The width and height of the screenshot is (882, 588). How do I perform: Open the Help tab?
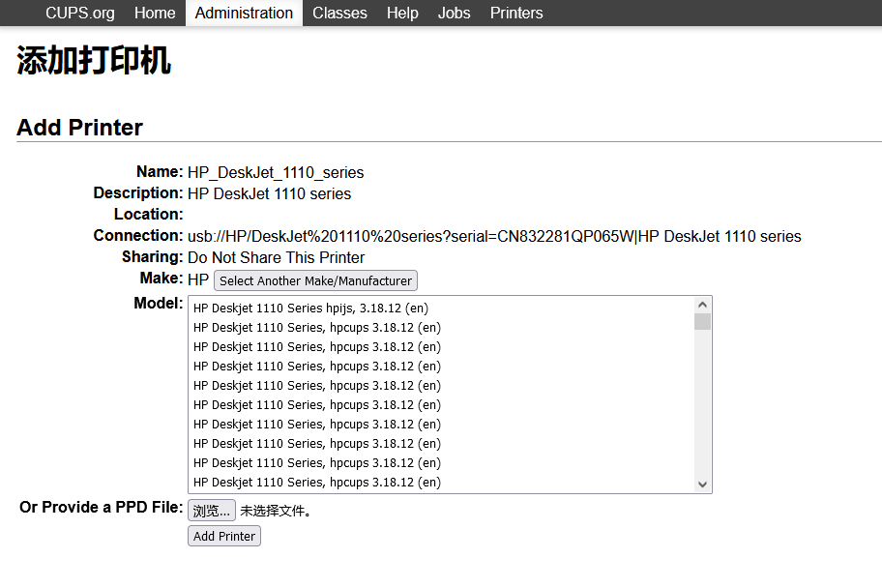tap(402, 13)
